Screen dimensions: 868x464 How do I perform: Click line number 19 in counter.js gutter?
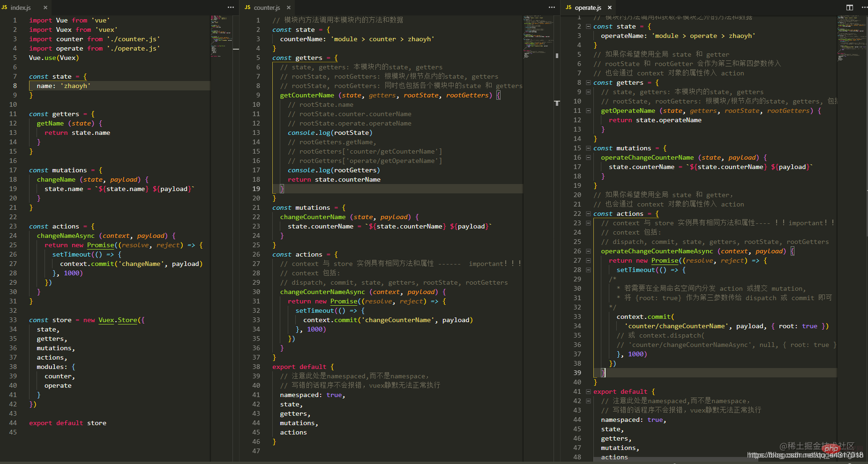click(x=256, y=189)
